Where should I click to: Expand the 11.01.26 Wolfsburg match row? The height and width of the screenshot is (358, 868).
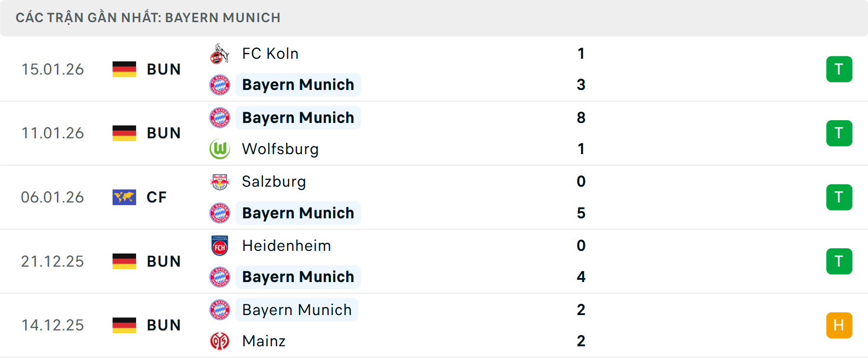click(452, 133)
